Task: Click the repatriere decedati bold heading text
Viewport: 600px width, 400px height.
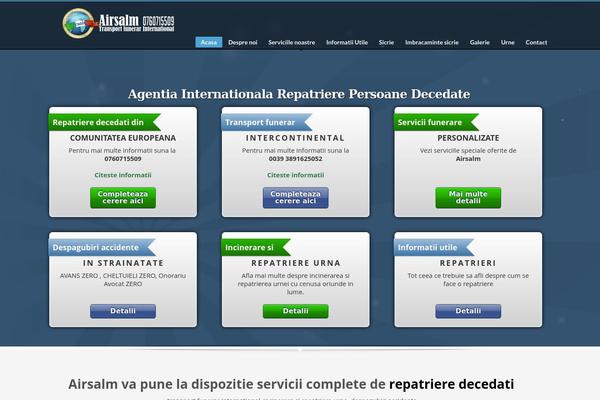Action: (x=452, y=384)
